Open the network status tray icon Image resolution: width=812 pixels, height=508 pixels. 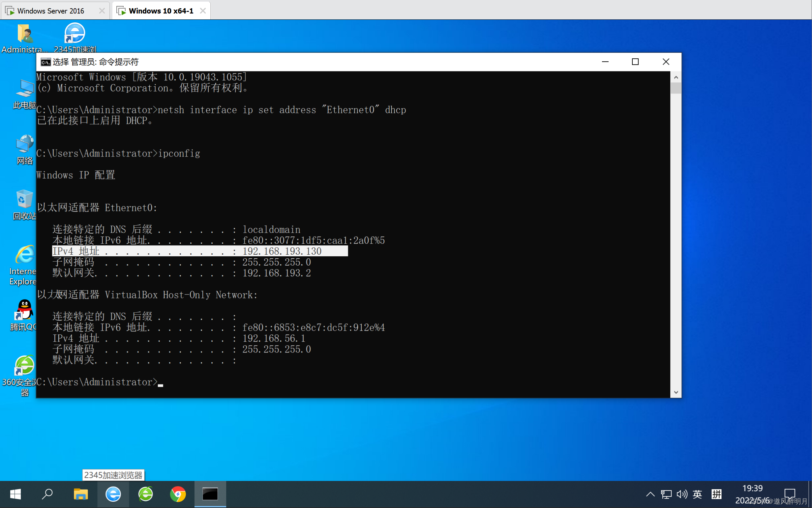tap(666, 494)
